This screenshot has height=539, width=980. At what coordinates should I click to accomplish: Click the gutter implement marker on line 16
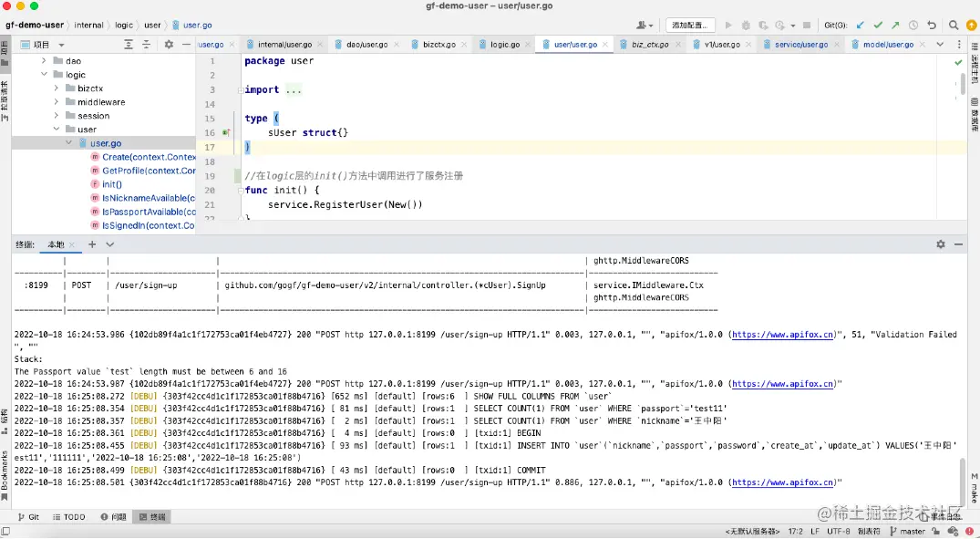[x=226, y=132]
